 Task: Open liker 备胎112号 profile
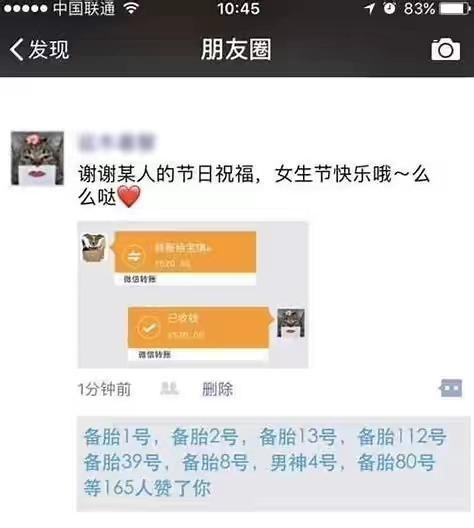(402, 437)
